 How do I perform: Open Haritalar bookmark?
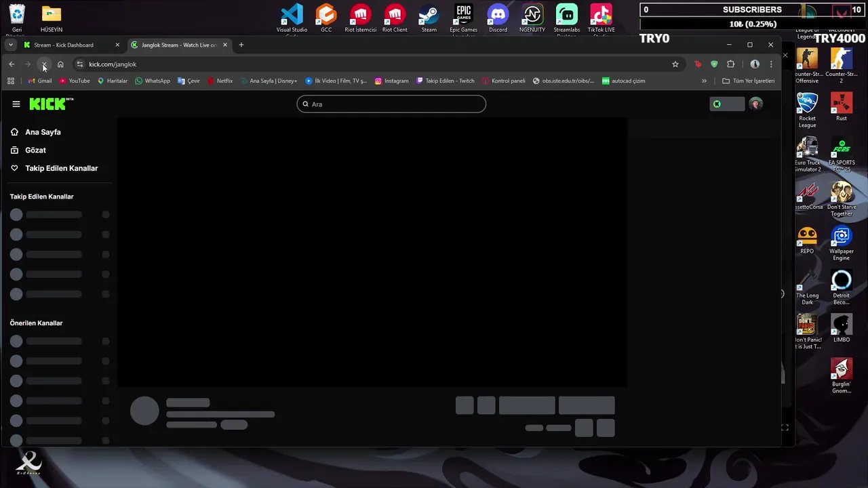(113, 81)
